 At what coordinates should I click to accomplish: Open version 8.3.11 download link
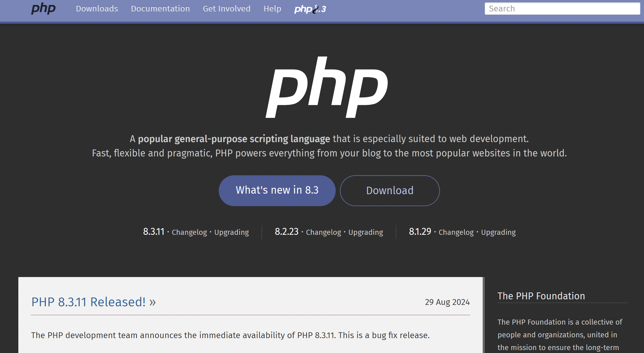point(154,232)
